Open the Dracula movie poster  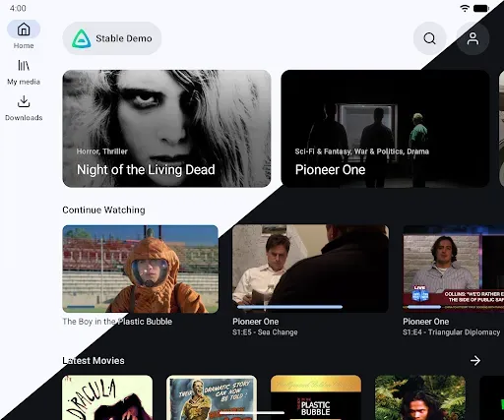[x=107, y=397]
